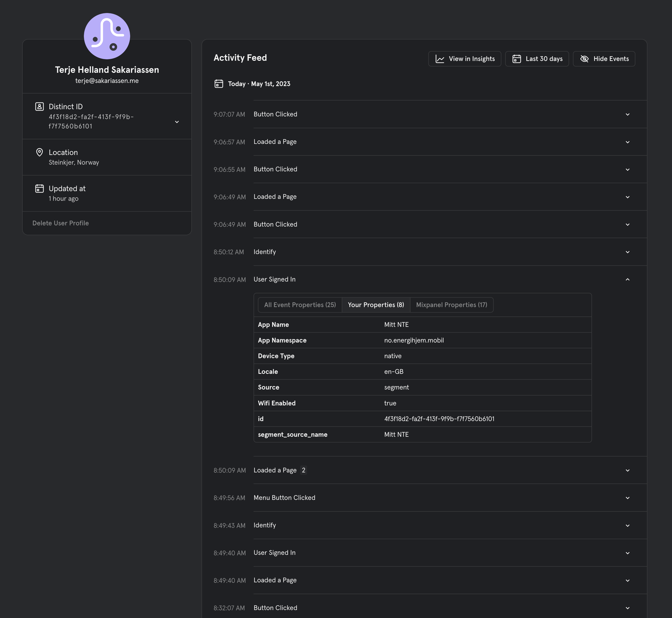Toggle Hide Events eye icon

(584, 59)
